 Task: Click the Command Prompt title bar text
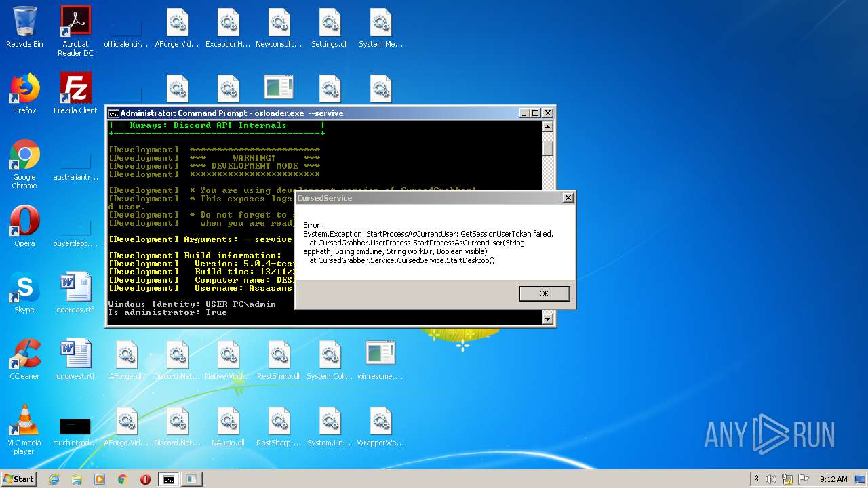coord(232,113)
